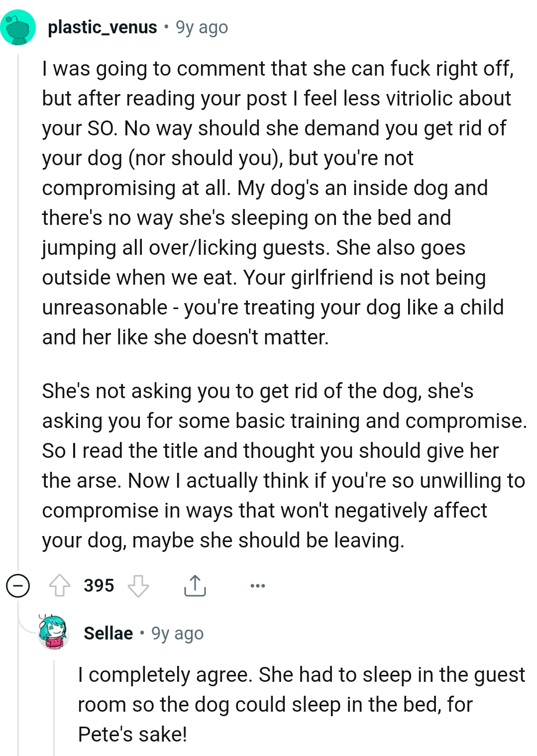Click the 9y ago timestamp on Sellae's reply
This screenshot has width=537, height=756.
(178, 633)
